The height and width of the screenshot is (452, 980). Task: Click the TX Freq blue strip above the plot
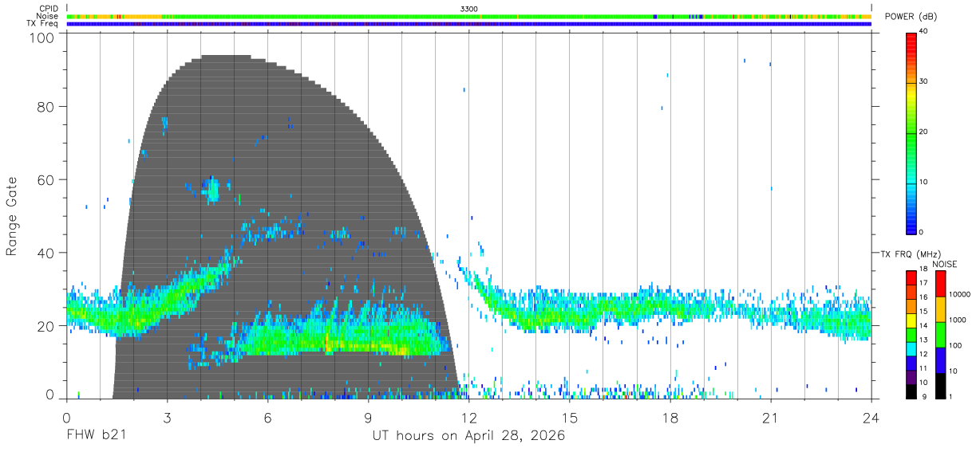tap(468, 24)
